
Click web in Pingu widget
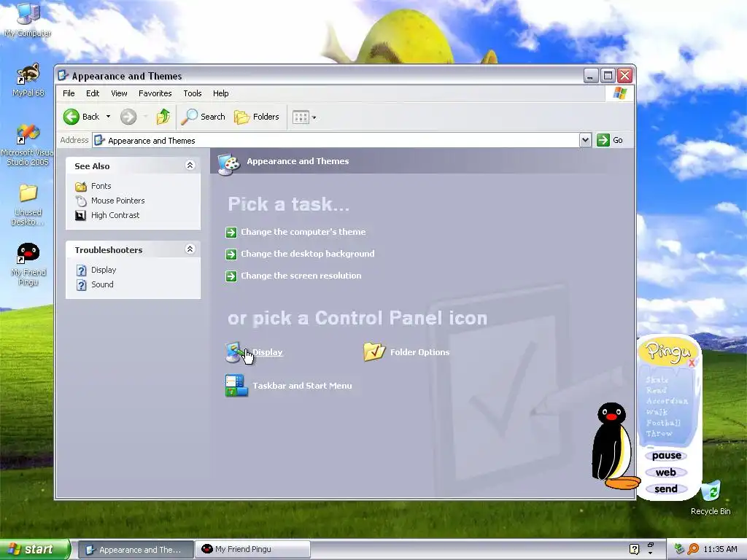[666, 472]
